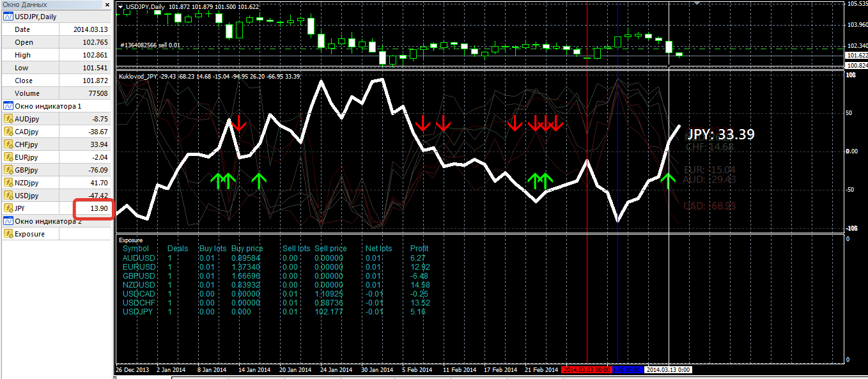The width and height of the screenshot is (868, 379).
Task: Click the CADjpy value -38.67
Action: click(98, 132)
